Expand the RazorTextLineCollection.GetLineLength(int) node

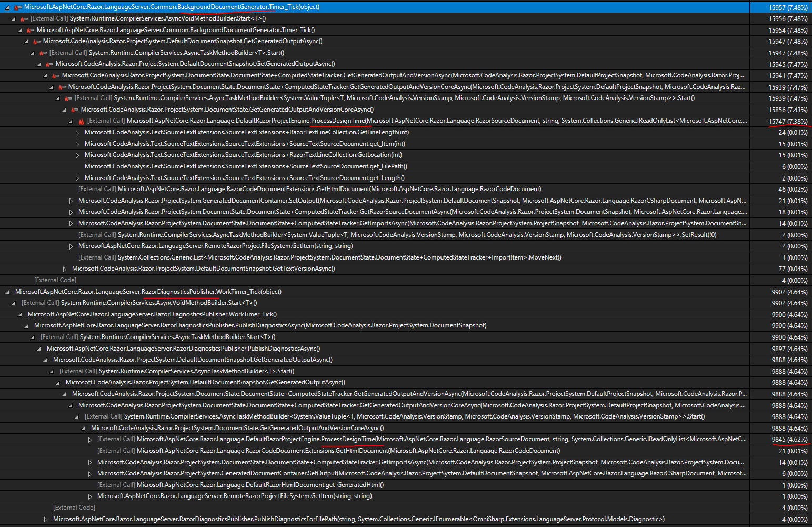[77, 132]
